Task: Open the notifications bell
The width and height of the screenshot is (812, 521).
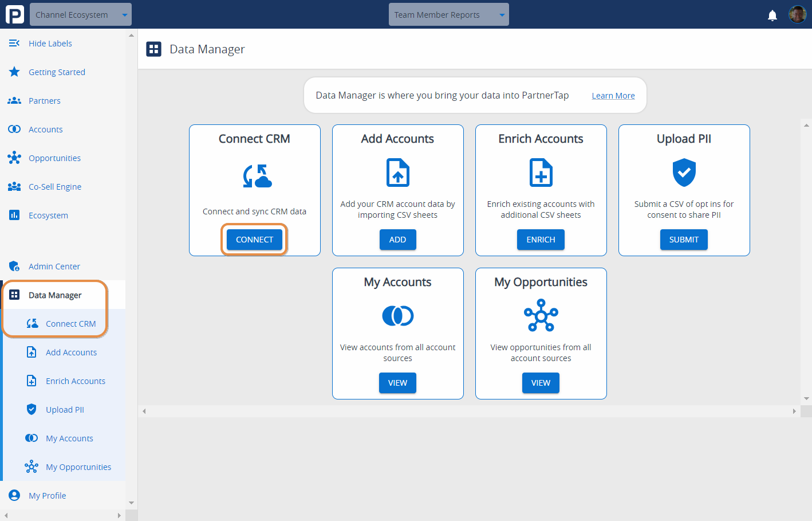Action: 772,15
